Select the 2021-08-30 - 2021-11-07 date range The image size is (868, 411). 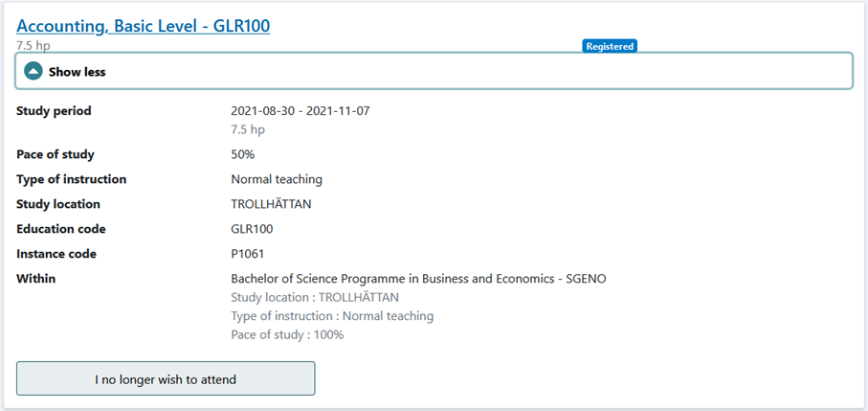(300, 111)
